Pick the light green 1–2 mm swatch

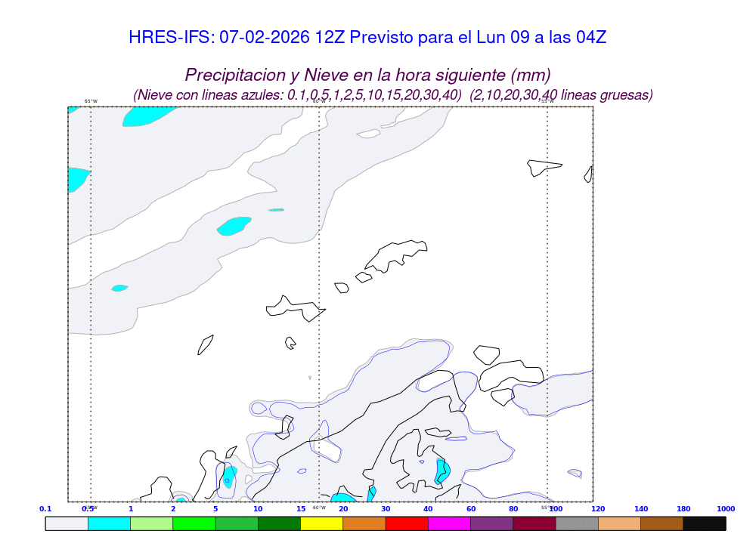(151, 523)
